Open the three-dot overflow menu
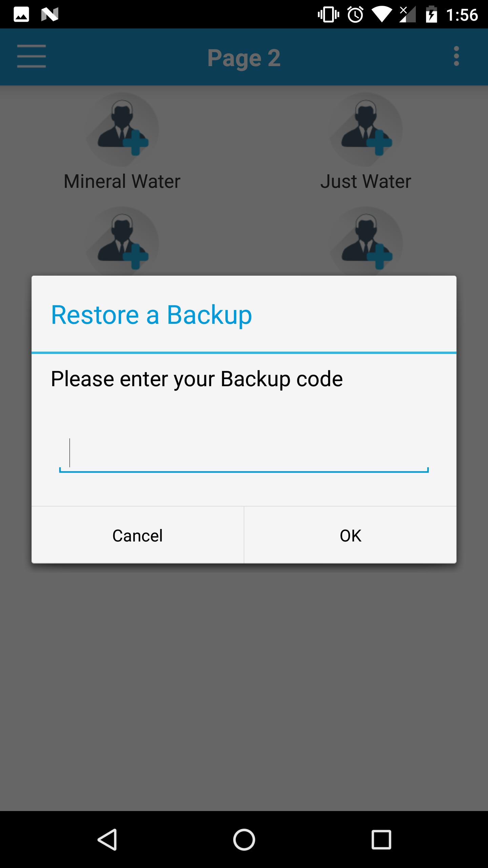The height and width of the screenshot is (868, 488). (456, 56)
